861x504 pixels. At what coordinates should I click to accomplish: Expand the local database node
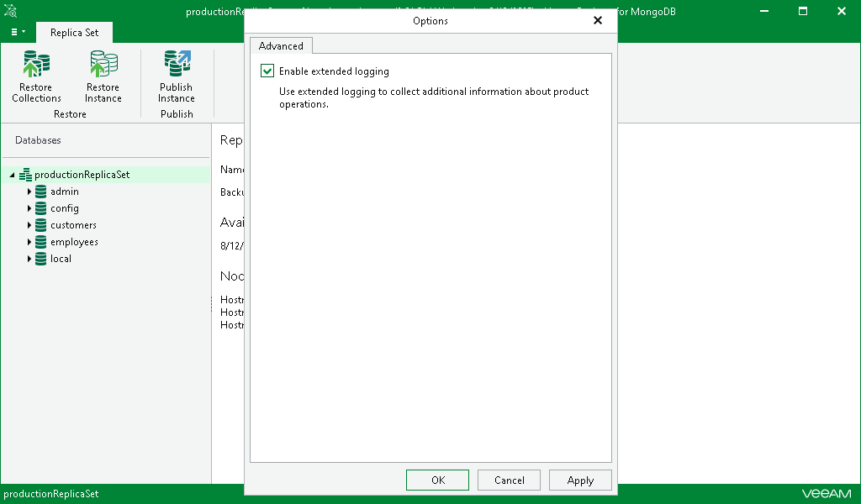pos(29,259)
